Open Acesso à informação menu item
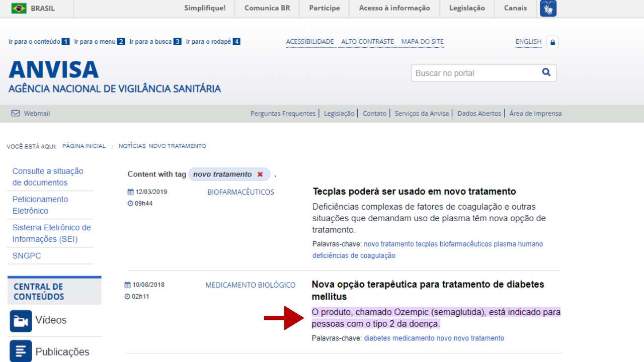Image resolution: width=644 pixels, height=362 pixels. pos(394,8)
